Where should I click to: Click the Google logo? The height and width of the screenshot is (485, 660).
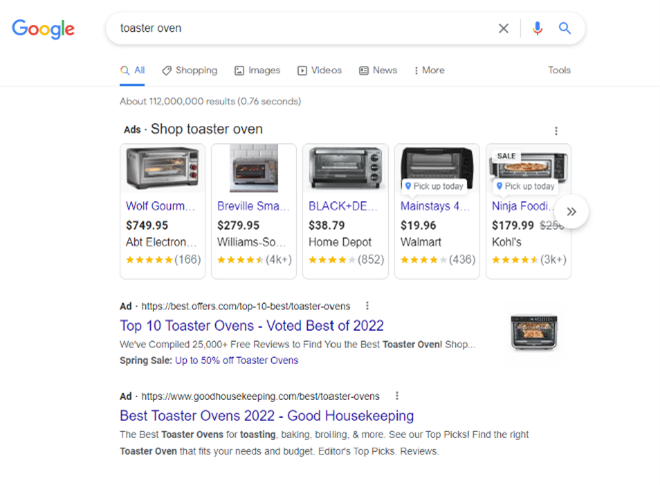pyautogui.click(x=43, y=29)
